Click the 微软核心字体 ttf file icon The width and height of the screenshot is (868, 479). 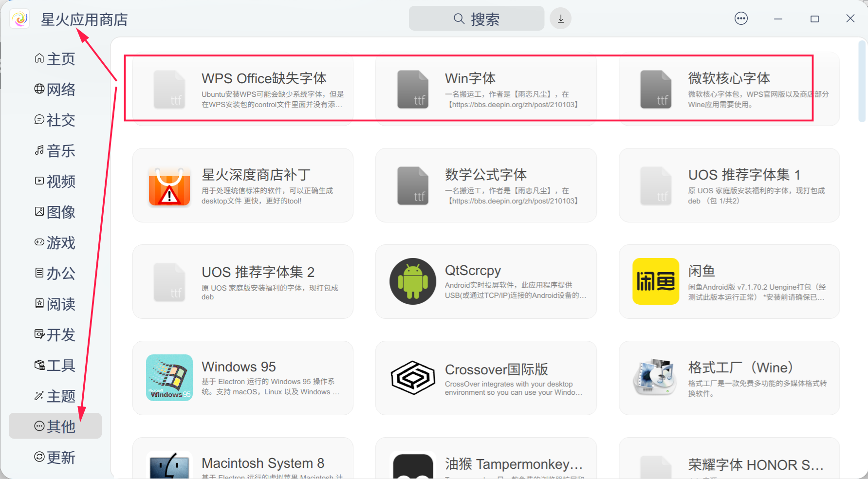pos(656,89)
